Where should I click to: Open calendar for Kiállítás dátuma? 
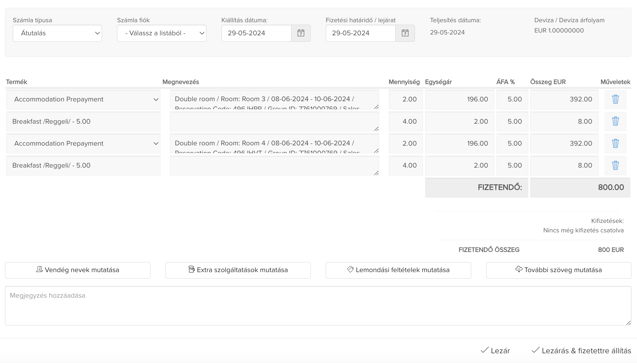click(x=301, y=33)
